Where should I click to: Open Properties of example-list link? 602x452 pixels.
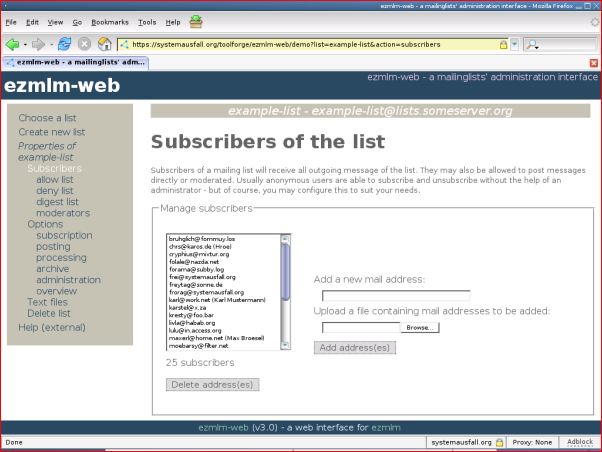(46, 152)
